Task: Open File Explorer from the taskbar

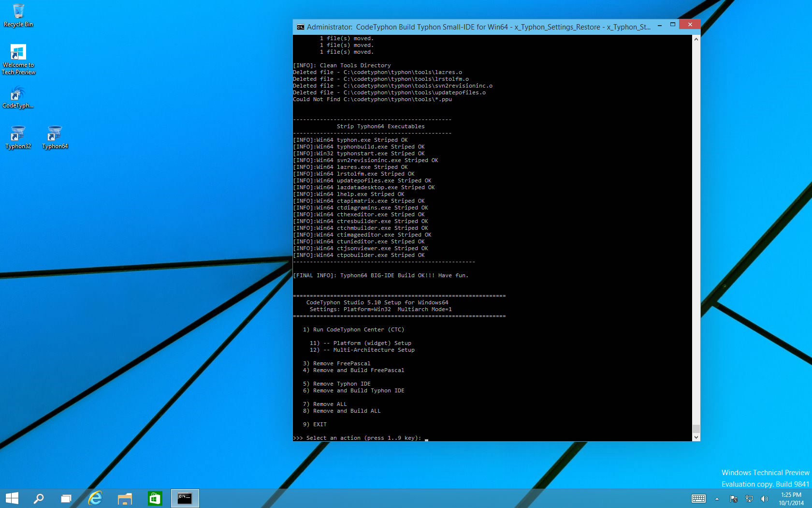Action: pyautogui.click(x=125, y=498)
